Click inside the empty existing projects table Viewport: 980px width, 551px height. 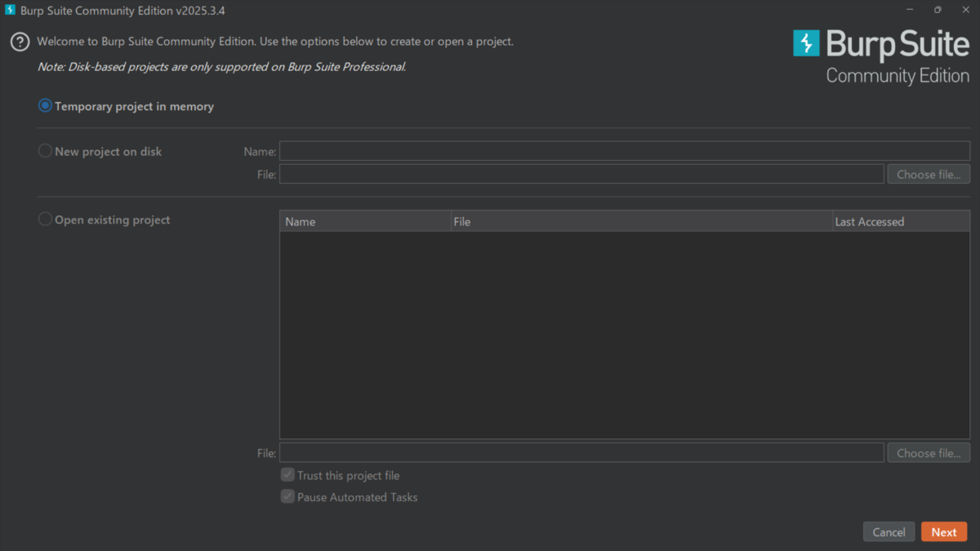pos(625,335)
